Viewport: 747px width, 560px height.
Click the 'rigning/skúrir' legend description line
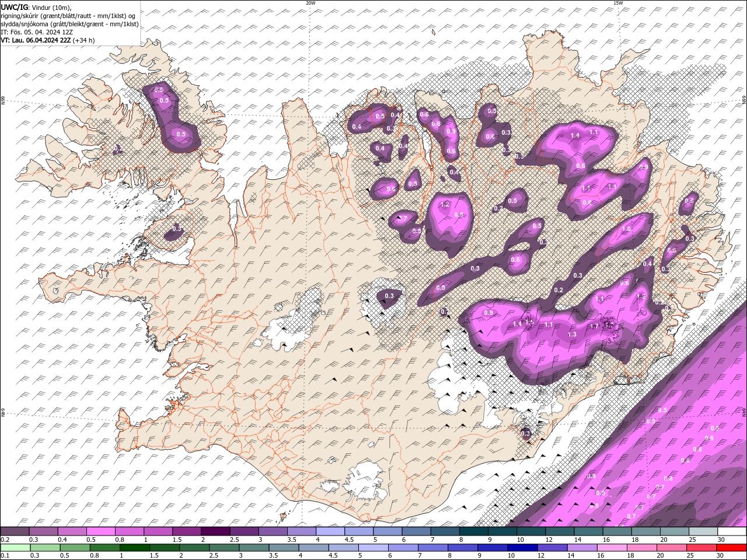(68, 16)
